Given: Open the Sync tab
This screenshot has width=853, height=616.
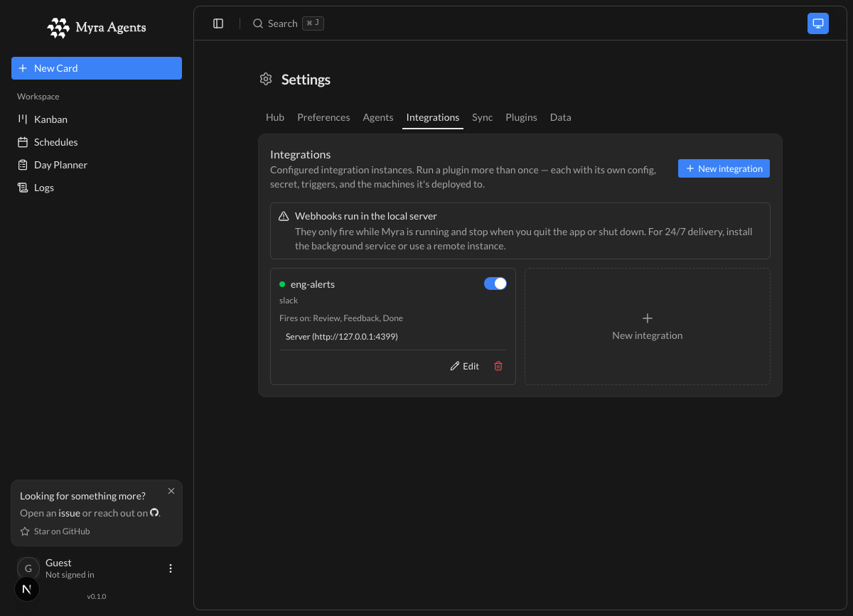Looking at the screenshot, I should tap(482, 117).
